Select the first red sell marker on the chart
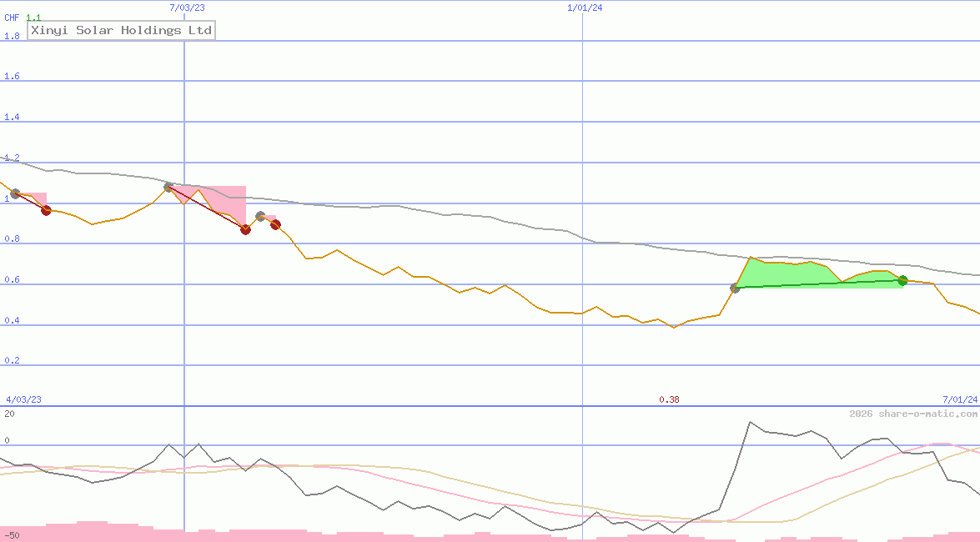The width and height of the screenshot is (980, 542). tap(47, 211)
